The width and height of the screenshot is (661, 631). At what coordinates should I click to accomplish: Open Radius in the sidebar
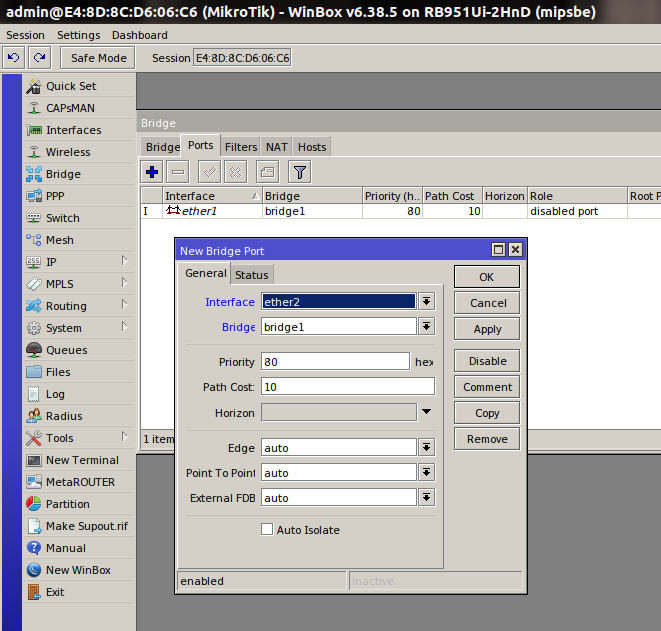click(x=80, y=416)
